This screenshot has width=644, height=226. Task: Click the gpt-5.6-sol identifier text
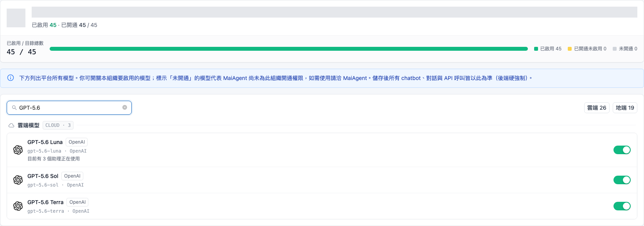43,185
